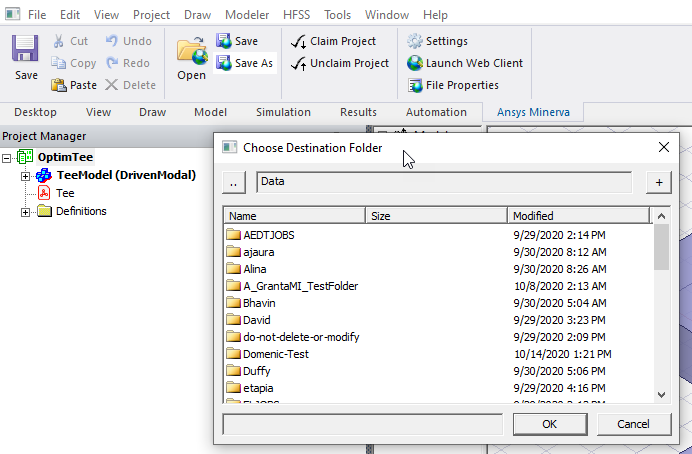The height and width of the screenshot is (454, 692).
Task: Click the parent folder '..' button
Action: [x=232, y=182]
